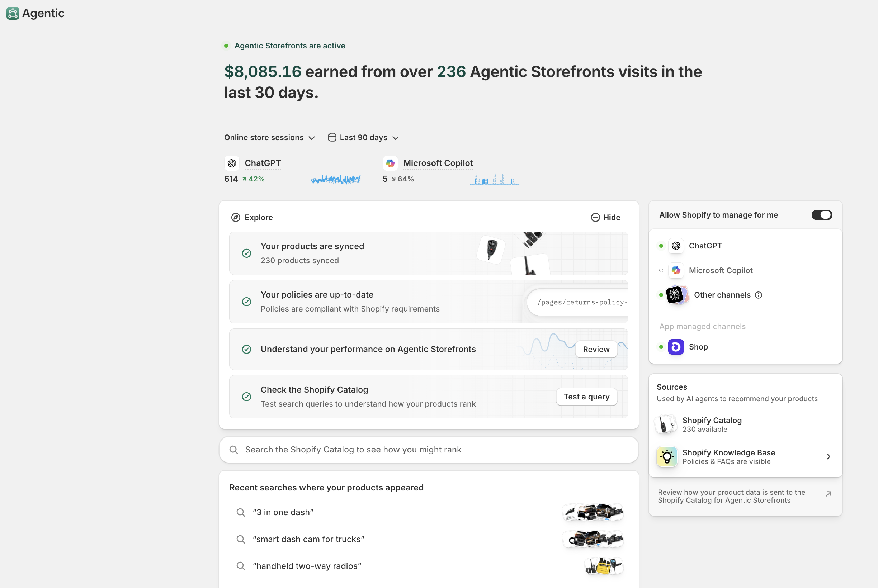This screenshot has height=588, width=878.
Task: Click the /pages/returns-policy URL pill
Action: pyautogui.click(x=577, y=302)
